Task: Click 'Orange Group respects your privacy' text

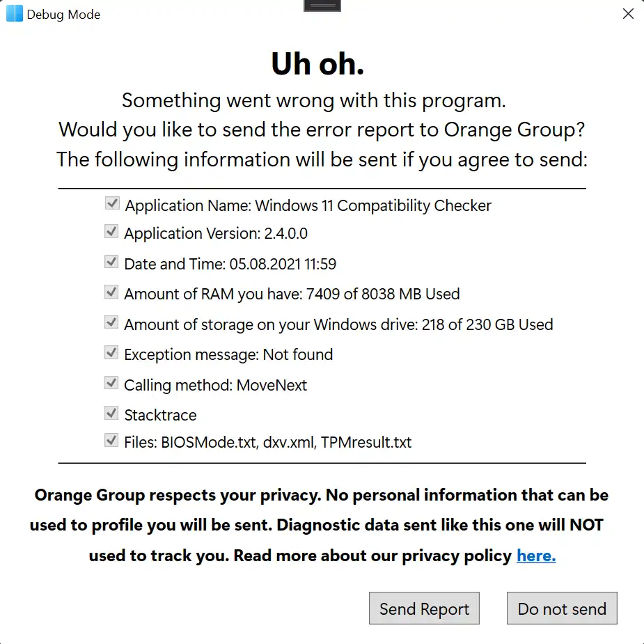Action: pyautogui.click(x=177, y=495)
